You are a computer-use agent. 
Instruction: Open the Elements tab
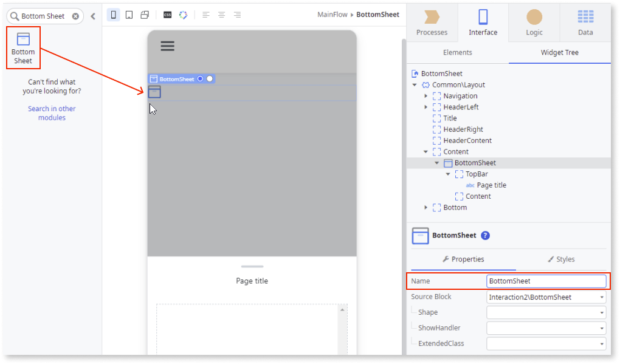[458, 53]
